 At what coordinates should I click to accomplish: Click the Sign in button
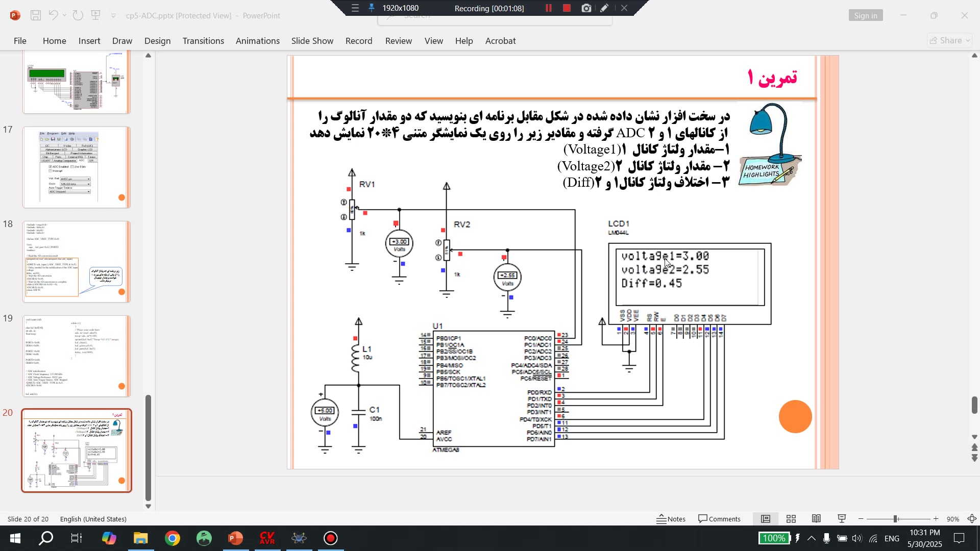coord(866,15)
